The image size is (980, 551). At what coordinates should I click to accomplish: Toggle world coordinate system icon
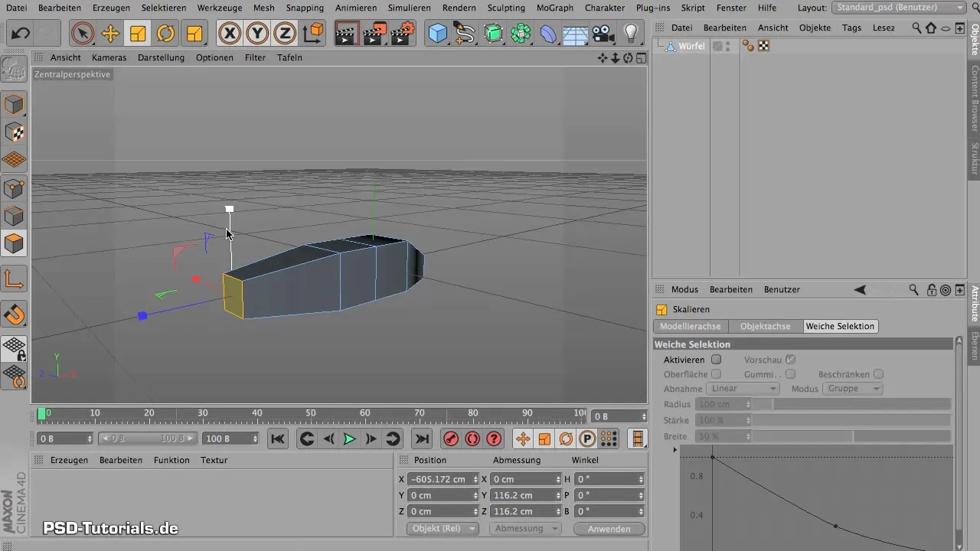click(312, 34)
